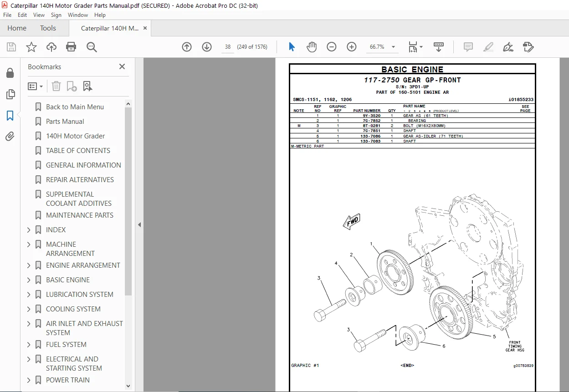The image size is (569, 392).
Task: Go to GENERAL INFORMATION bookmark
Action: (83, 165)
